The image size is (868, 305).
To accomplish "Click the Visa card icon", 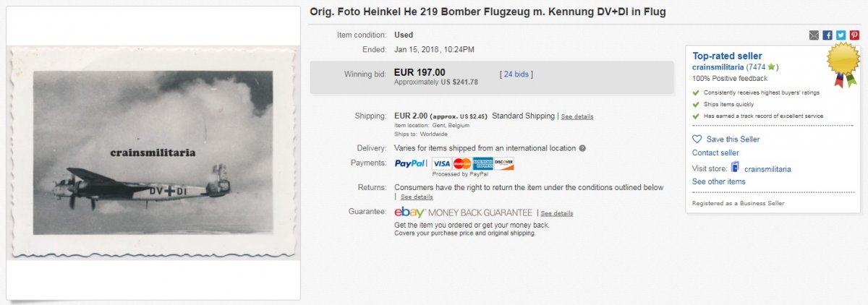I will click(441, 163).
